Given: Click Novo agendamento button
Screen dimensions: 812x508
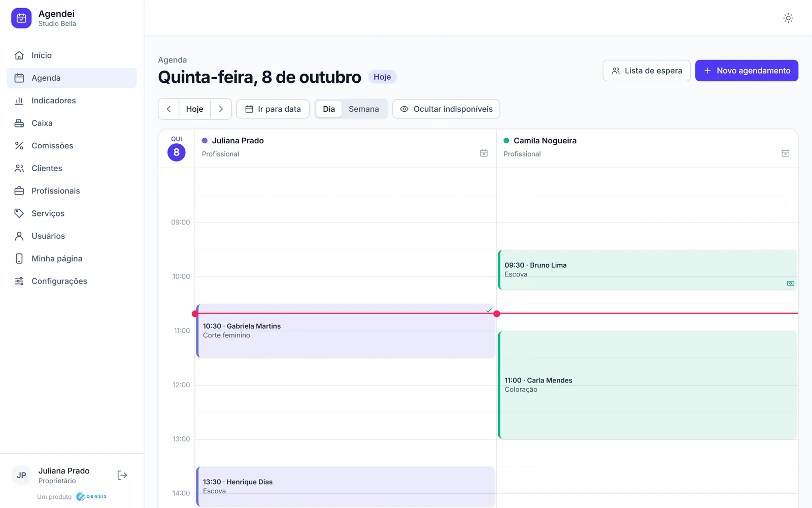Looking at the screenshot, I should coord(747,71).
